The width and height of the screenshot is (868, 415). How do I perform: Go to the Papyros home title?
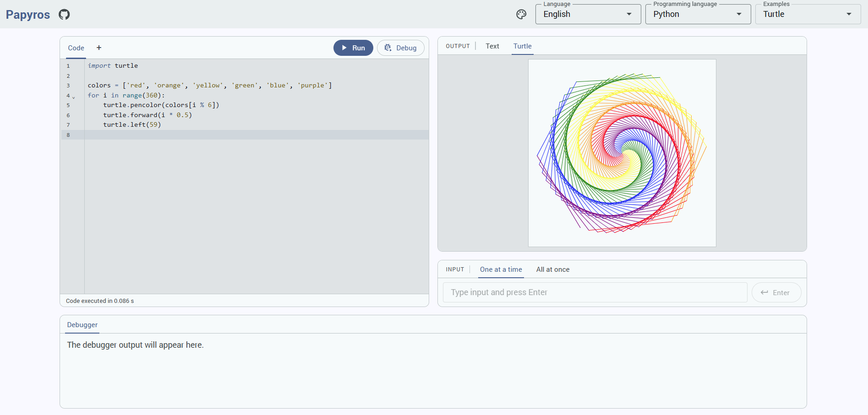coord(28,15)
